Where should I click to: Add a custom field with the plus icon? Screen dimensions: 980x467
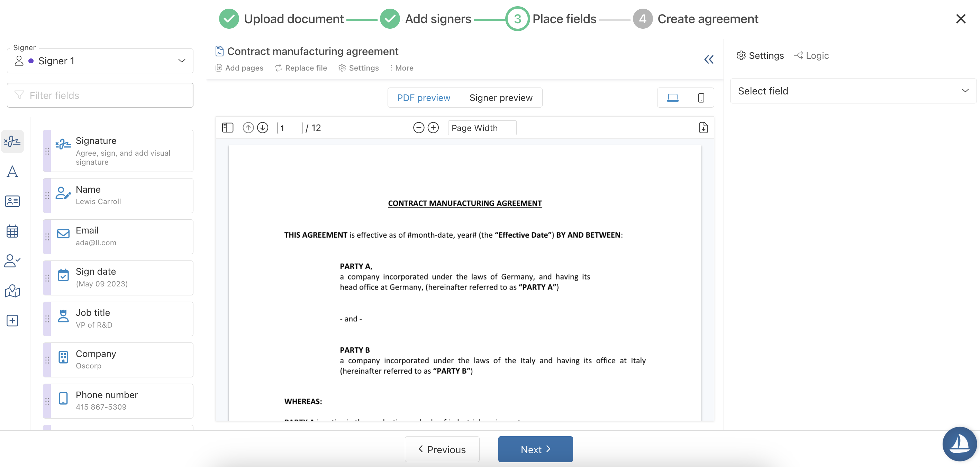click(12, 321)
